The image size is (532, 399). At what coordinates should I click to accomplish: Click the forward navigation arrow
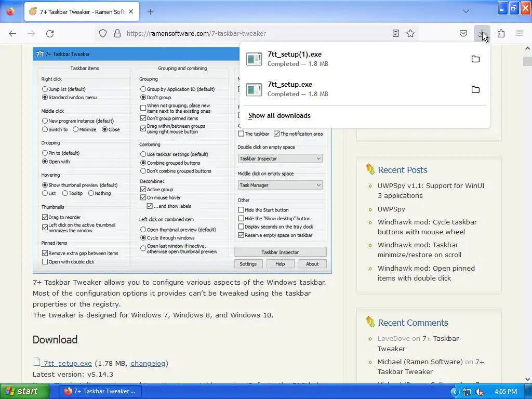[31, 33]
